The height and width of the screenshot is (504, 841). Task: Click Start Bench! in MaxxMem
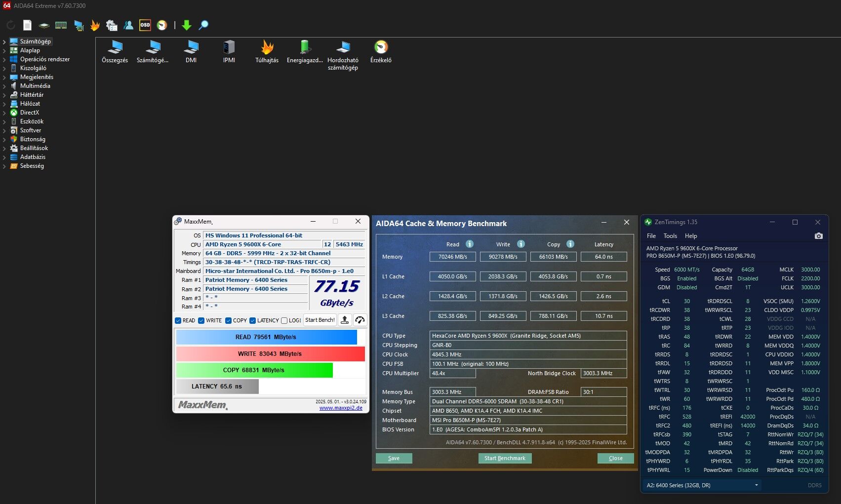point(320,320)
